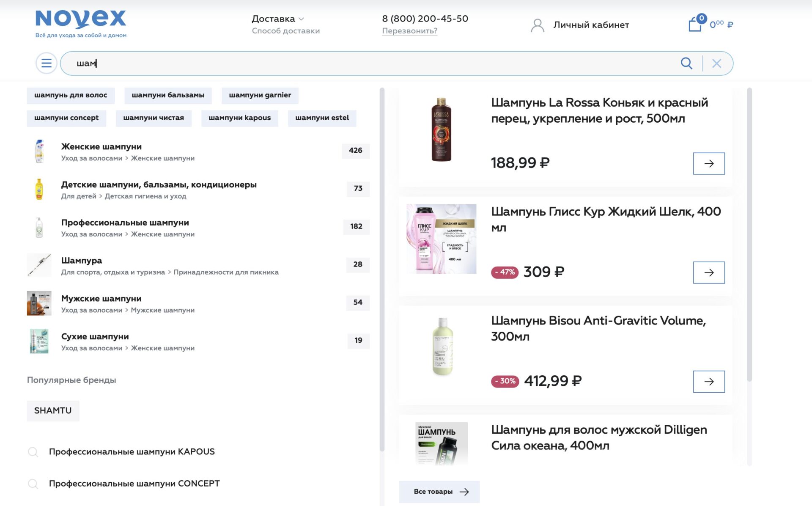812x506 pixels.
Task: Select suggestion шампуни garnier
Action: pyautogui.click(x=260, y=95)
